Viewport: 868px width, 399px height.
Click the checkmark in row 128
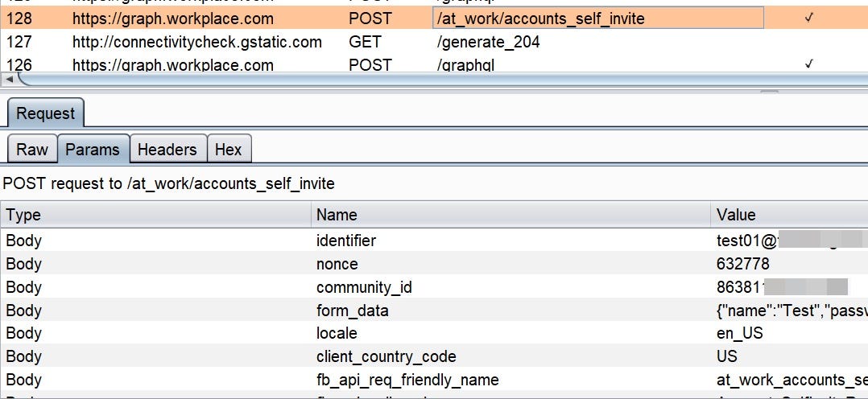(808, 19)
